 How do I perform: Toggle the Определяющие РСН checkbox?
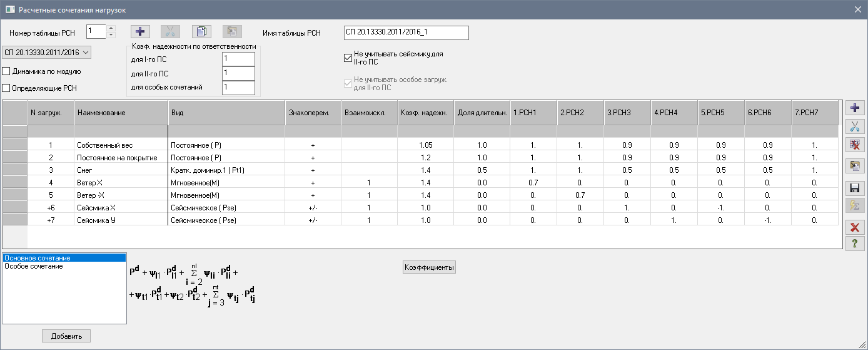7,88
